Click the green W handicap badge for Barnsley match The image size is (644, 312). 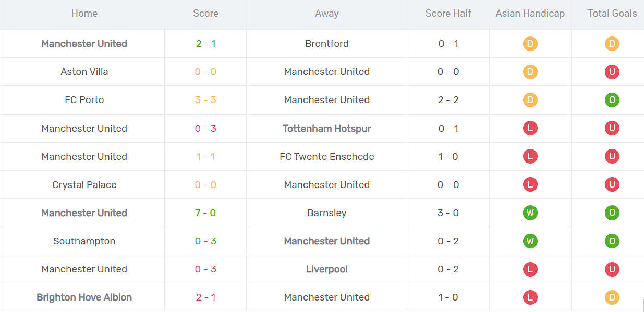530,213
